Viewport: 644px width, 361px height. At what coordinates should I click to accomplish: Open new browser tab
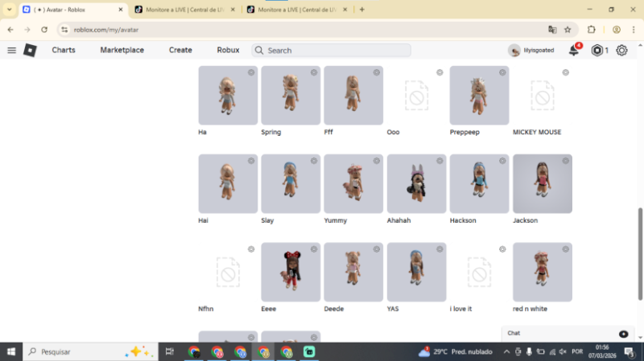pyautogui.click(x=361, y=10)
